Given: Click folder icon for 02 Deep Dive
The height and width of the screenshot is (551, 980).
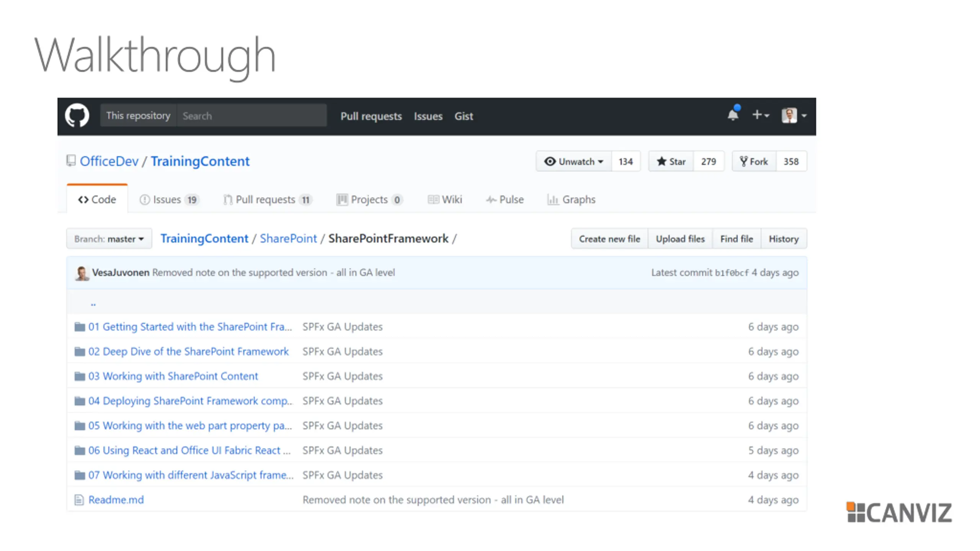Looking at the screenshot, I should [x=80, y=352].
